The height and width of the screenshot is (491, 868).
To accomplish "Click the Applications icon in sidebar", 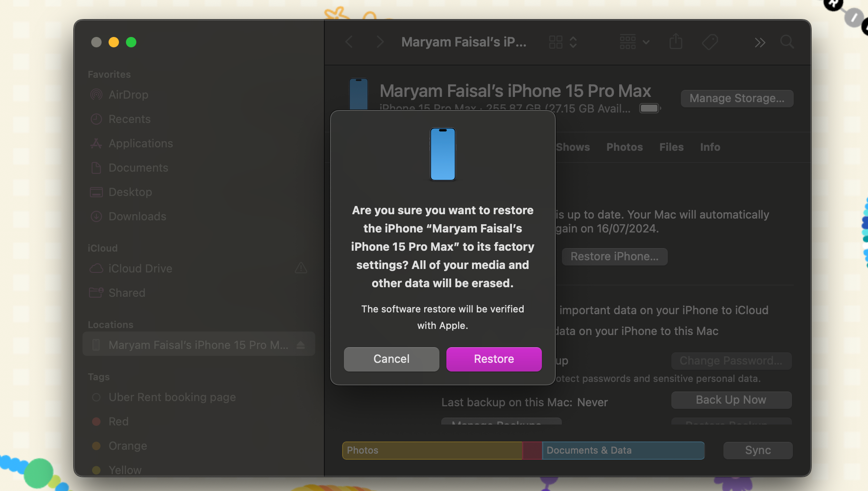I will 96,143.
